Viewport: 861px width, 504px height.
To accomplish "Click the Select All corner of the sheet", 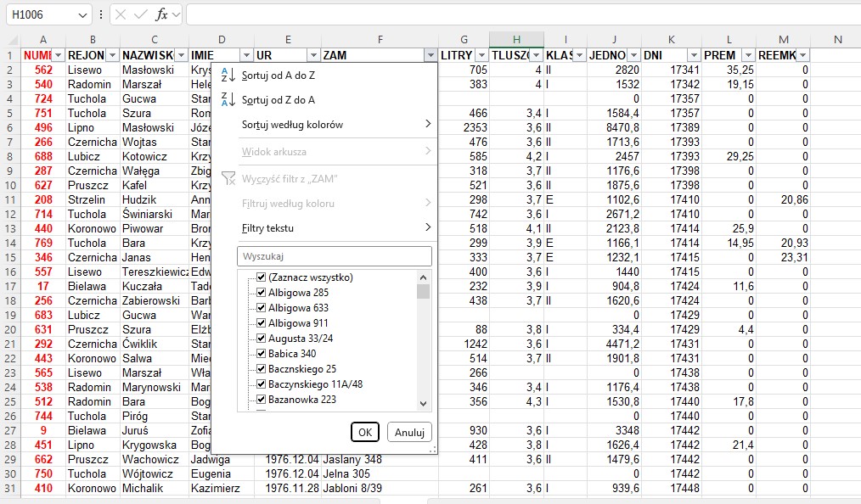I will pyautogui.click(x=10, y=41).
